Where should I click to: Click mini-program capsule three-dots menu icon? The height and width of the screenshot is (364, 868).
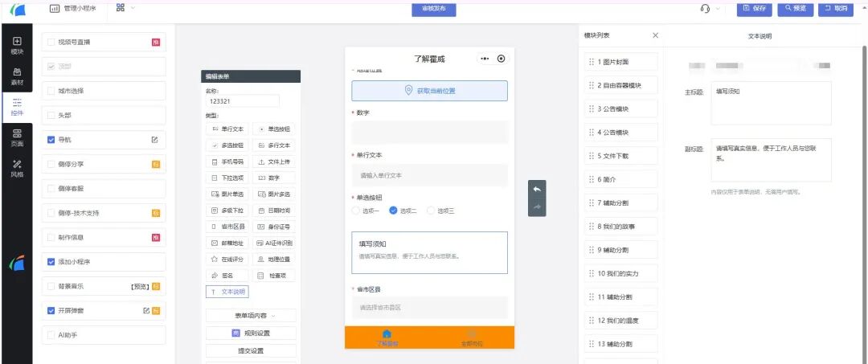click(485, 59)
